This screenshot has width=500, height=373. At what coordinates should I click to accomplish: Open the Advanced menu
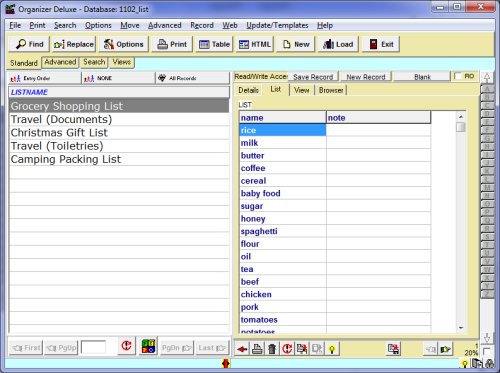[165, 25]
